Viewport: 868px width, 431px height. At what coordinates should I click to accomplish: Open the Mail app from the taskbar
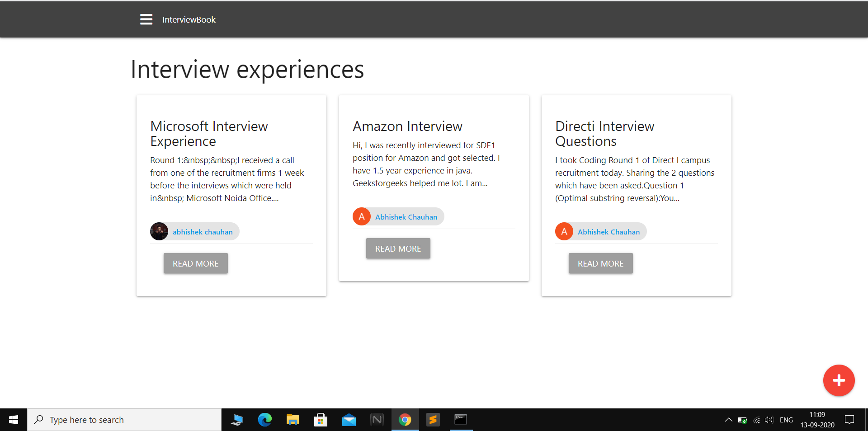349,420
